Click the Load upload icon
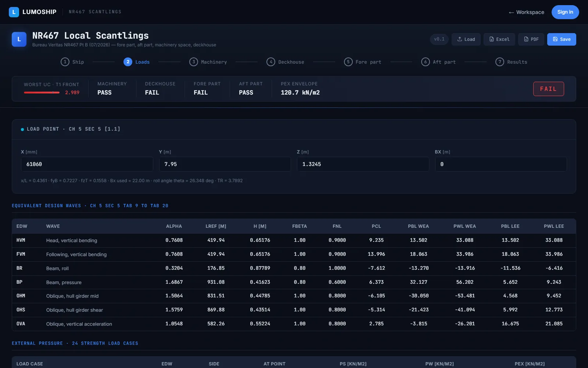This screenshot has height=368, width=588. click(x=459, y=39)
